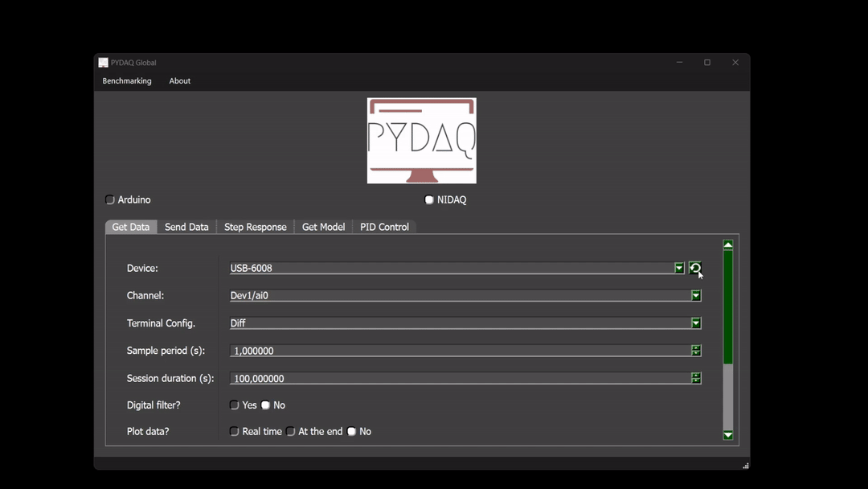Switch to the Step Response tab
This screenshot has height=489, width=868.
coord(255,227)
